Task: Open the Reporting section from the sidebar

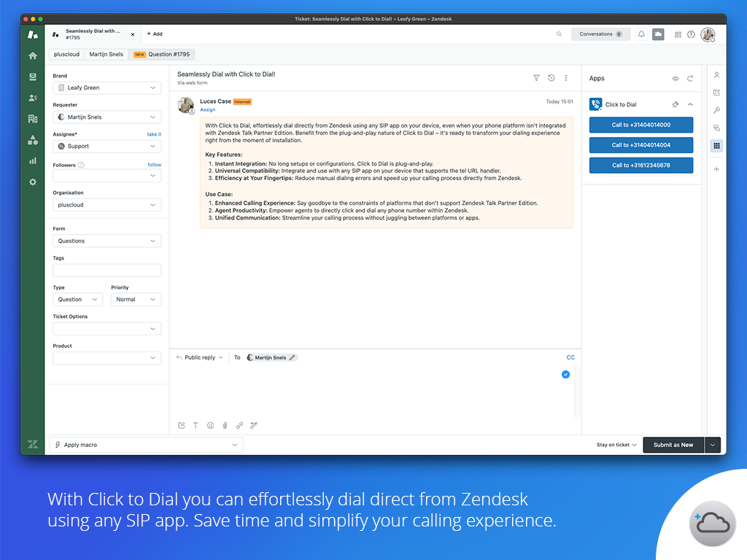Action: tap(32, 160)
